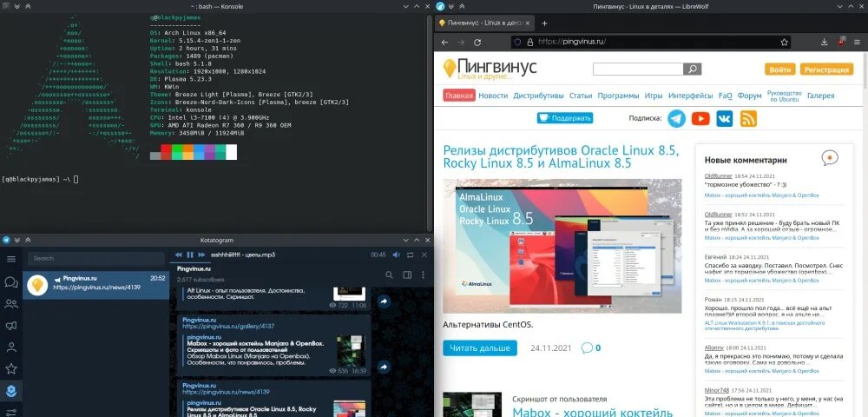868x417 pixels.
Task: Submit site search with magnifier button
Action: click(x=693, y=69)
